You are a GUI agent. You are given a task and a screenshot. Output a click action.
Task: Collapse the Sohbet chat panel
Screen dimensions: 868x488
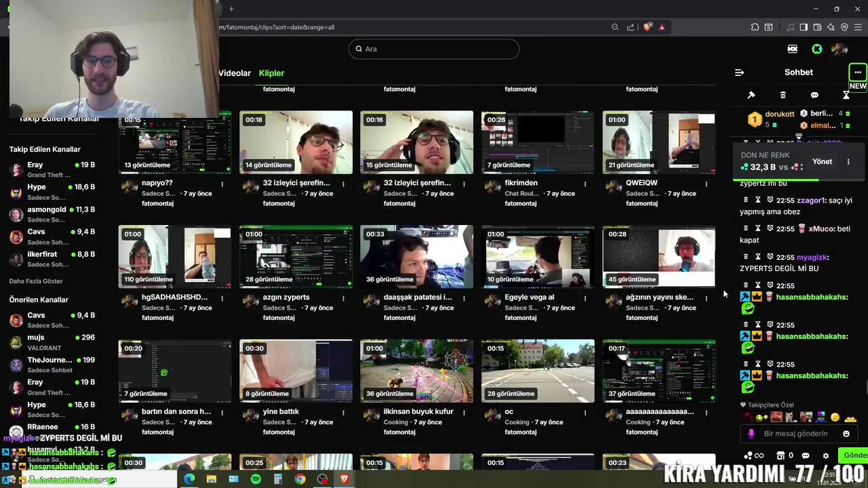click(739, 73)
